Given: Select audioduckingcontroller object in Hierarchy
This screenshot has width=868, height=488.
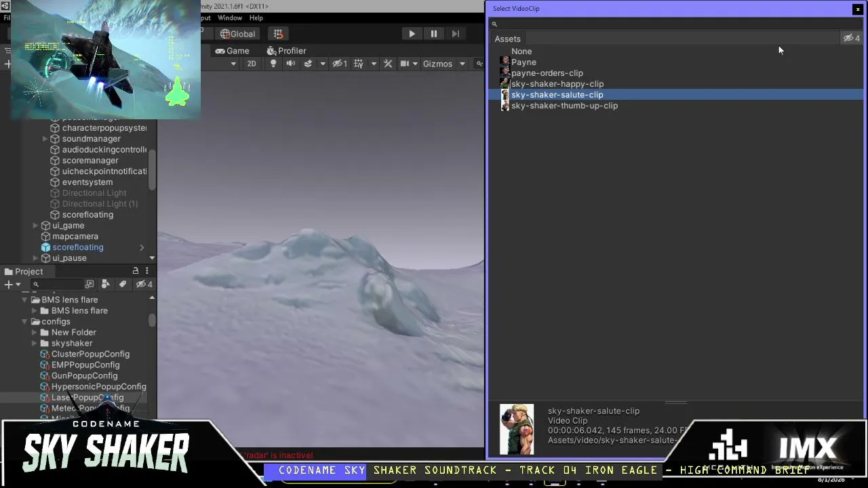Looking at the screenshot, I should point(104,150).
